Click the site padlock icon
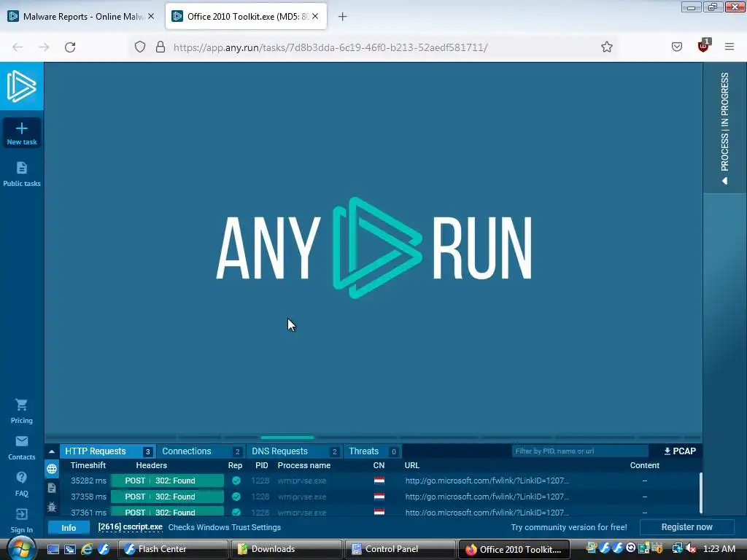The image size is (747, 560). [x=160, y=47]
